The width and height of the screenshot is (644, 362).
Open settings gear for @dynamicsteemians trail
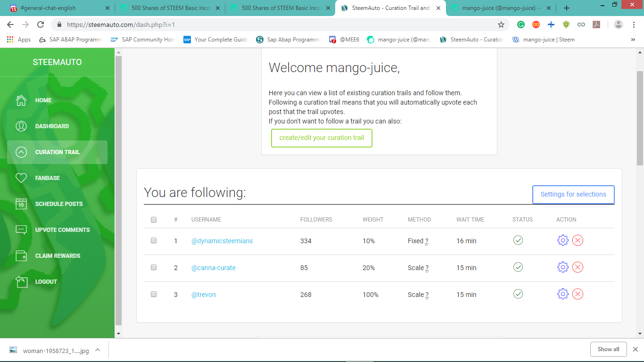[x=562, y=240]
